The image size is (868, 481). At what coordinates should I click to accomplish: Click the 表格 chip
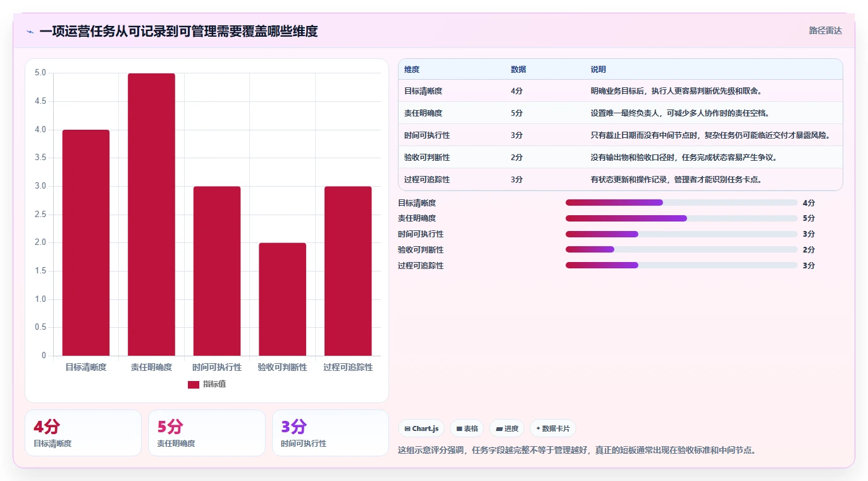click(x=467, y=428)
